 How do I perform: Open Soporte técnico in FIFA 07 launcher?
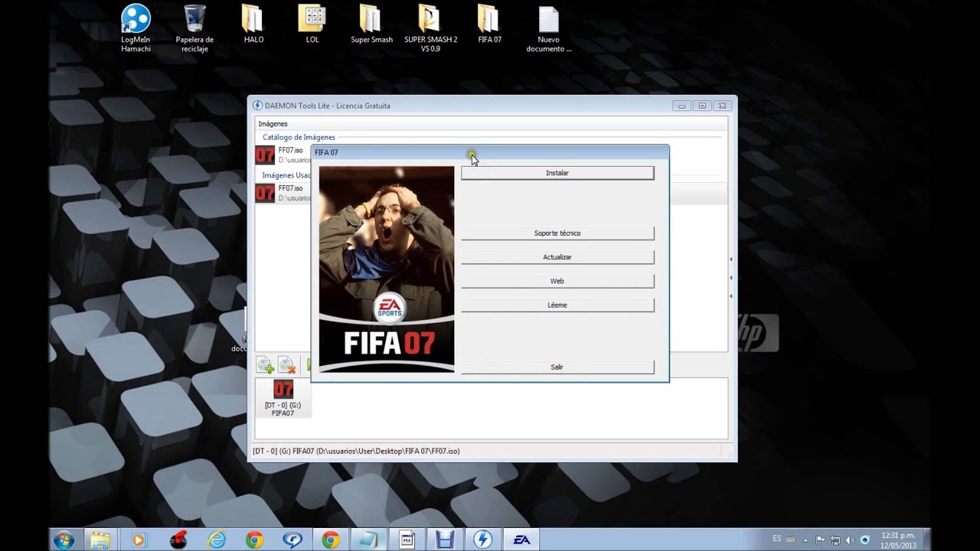coord(557,233)
